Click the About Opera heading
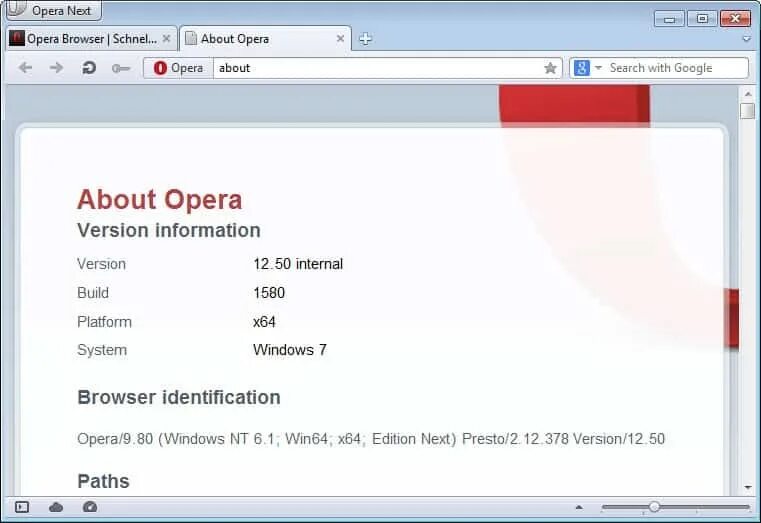 click(160, 199)
